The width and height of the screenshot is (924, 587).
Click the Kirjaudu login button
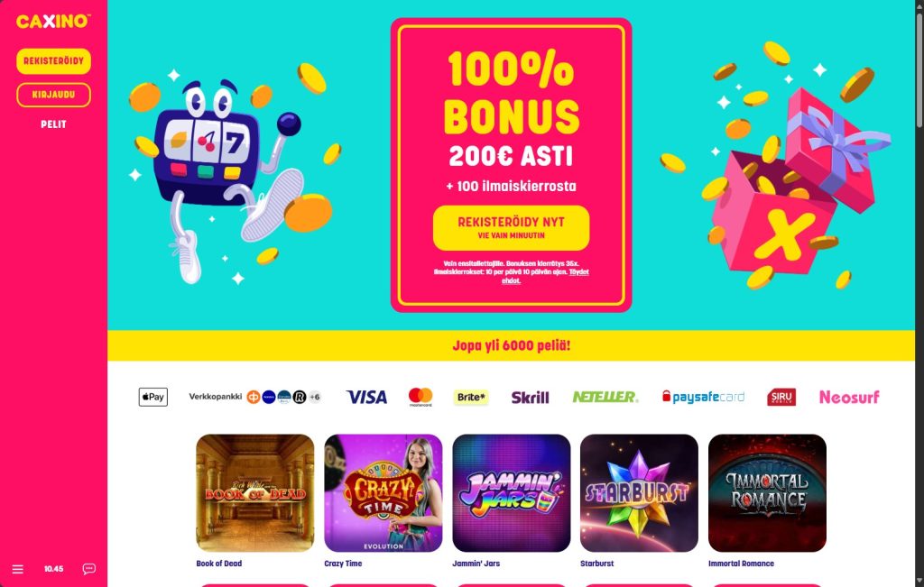tap(53, 95)
